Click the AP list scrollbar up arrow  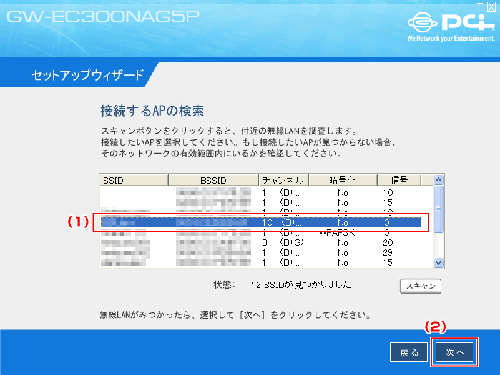(x=439, y=180)
